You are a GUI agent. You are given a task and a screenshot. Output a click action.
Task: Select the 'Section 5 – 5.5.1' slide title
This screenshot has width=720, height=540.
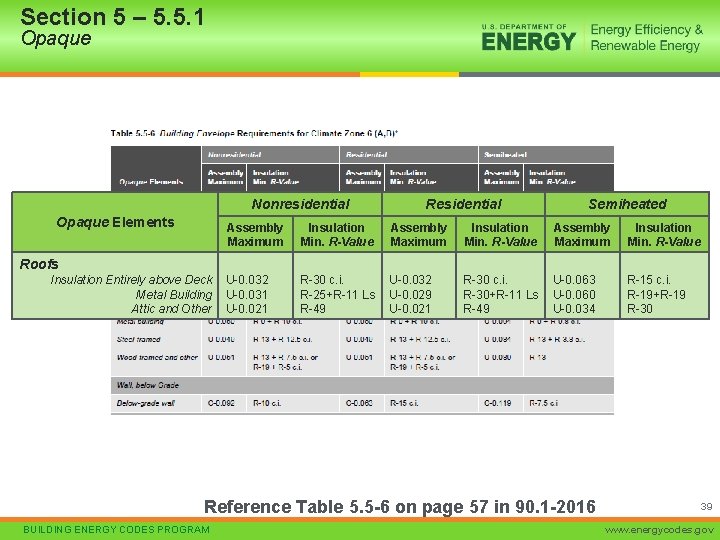[112, 17]
